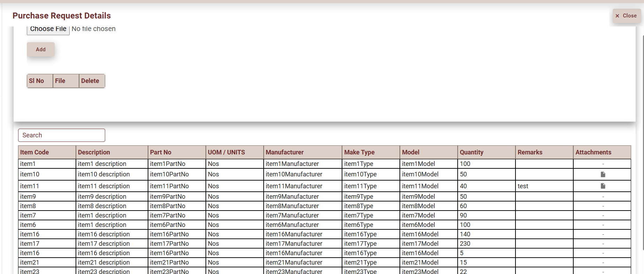Image resolution: width=644 pixels, height=274 pixels.
Task: Open the item11 attachment file icon
Action: click(603, 186)
